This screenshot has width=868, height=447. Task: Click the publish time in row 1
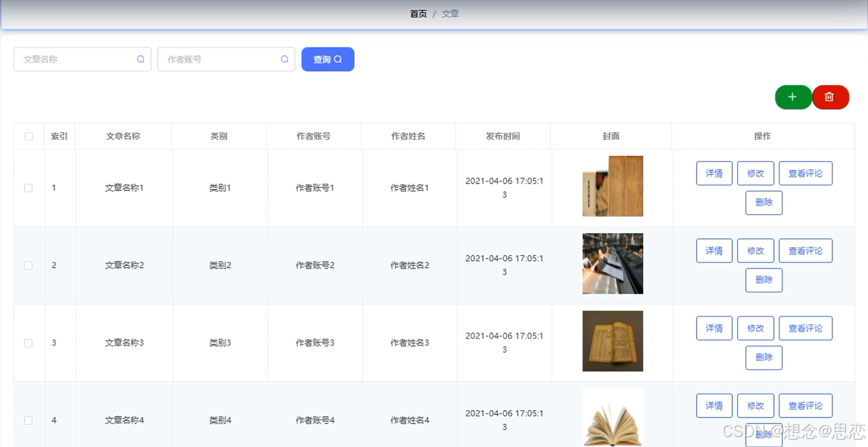[x=504, y=188]
